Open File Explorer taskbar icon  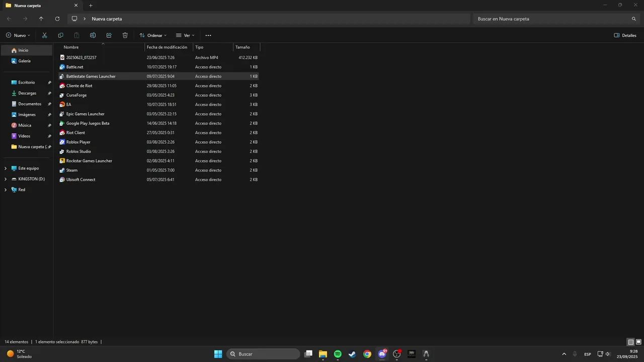pyautogui.click(x=323, y=354)
